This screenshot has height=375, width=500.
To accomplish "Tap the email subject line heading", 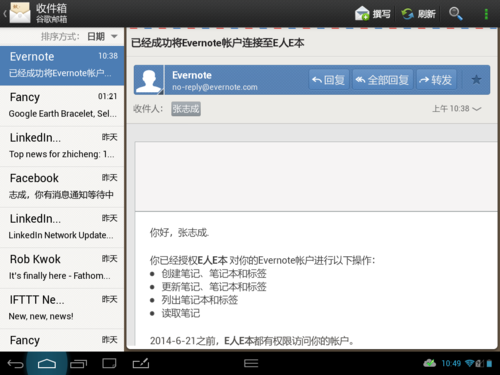I will 217,43.
